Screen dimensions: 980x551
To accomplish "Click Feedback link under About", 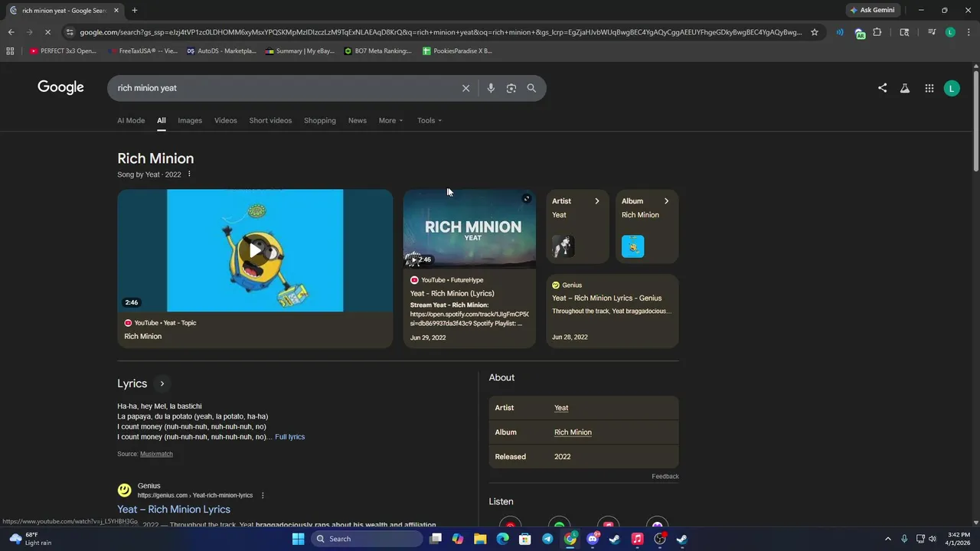I will 665,476.
